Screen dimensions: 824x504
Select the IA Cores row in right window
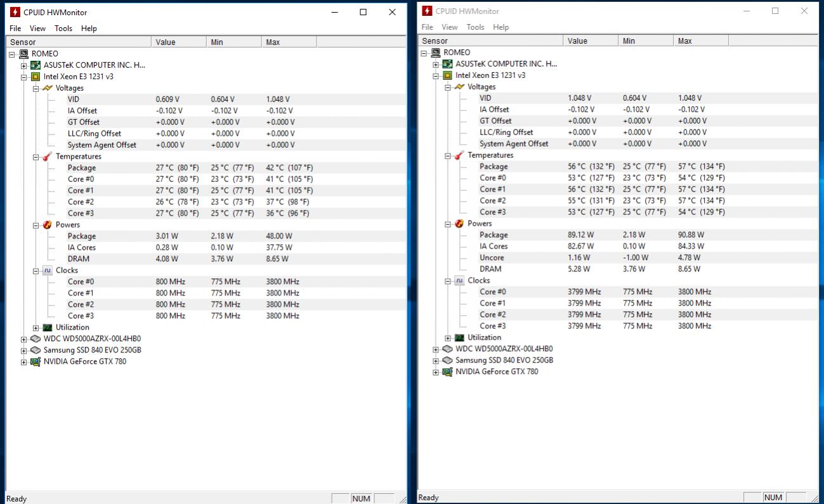(x=618, y=247)
